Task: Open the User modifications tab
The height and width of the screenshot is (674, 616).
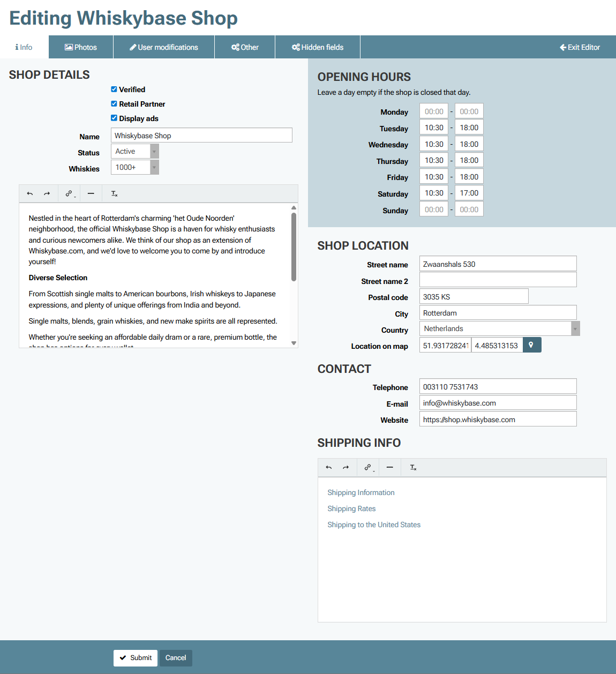Action: [164, 47]
